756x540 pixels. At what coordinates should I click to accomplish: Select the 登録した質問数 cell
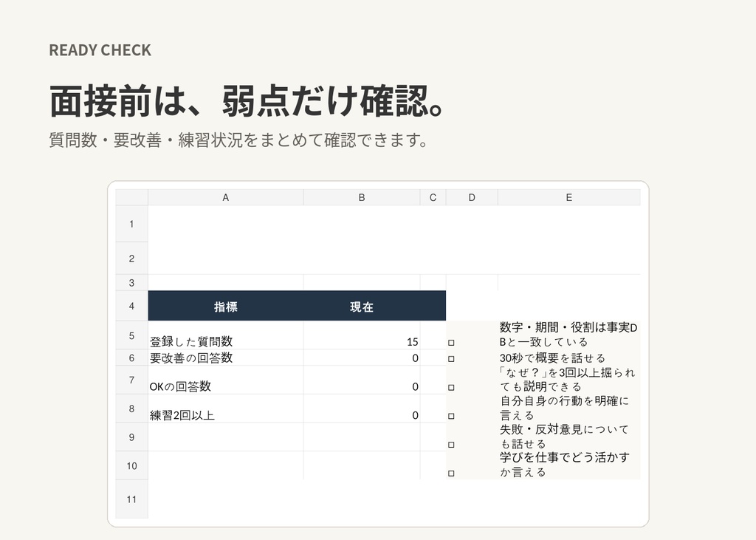point(226,335)
